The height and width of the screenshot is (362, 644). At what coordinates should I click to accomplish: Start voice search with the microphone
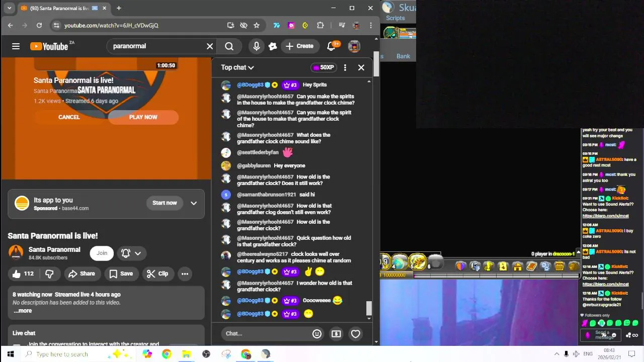click(x=257, y=46)
